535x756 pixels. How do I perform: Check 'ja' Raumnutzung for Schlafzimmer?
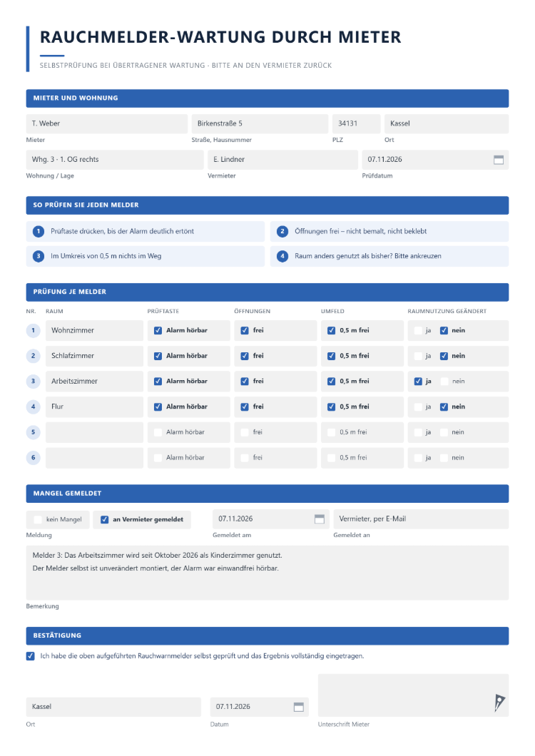point(418,356)
